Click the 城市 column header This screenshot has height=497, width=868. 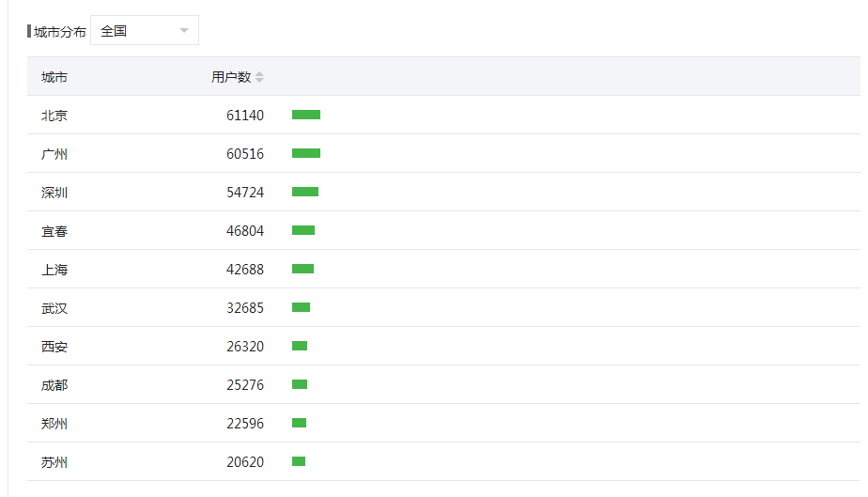pos(54,77)
